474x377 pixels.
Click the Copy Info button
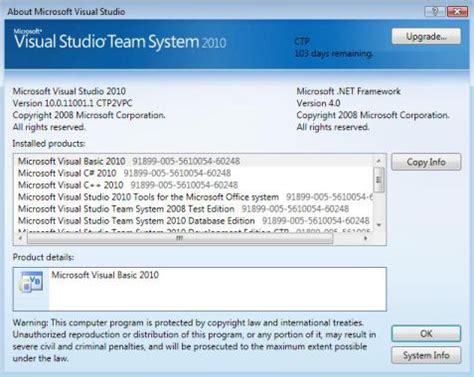coord(426,162)
